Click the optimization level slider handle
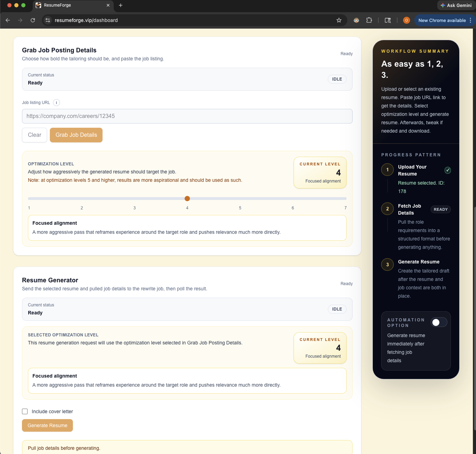476x454 pixels. (x=187, y=199)
